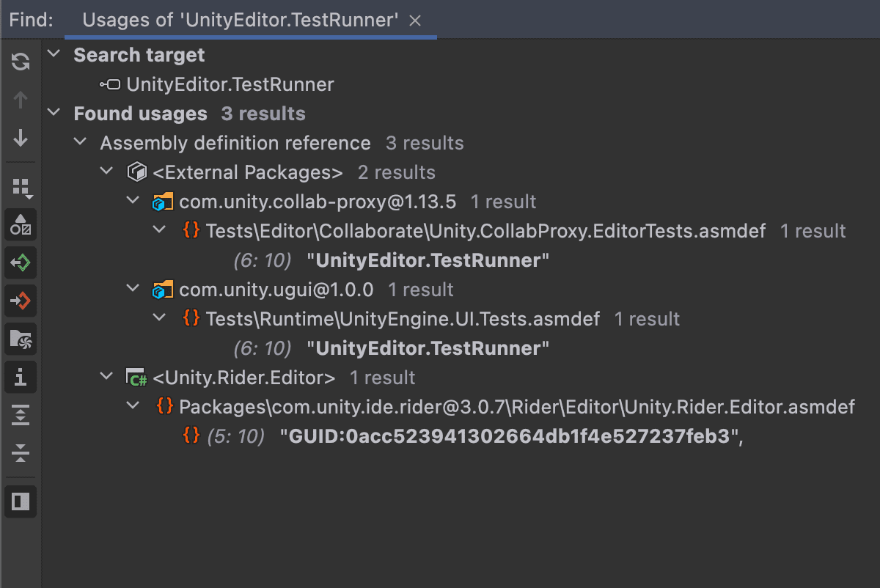Viewport: 880px width, 588px height.
Task: Toggle the green read-usages arrow filter
Action: click(x=21, y=263)
